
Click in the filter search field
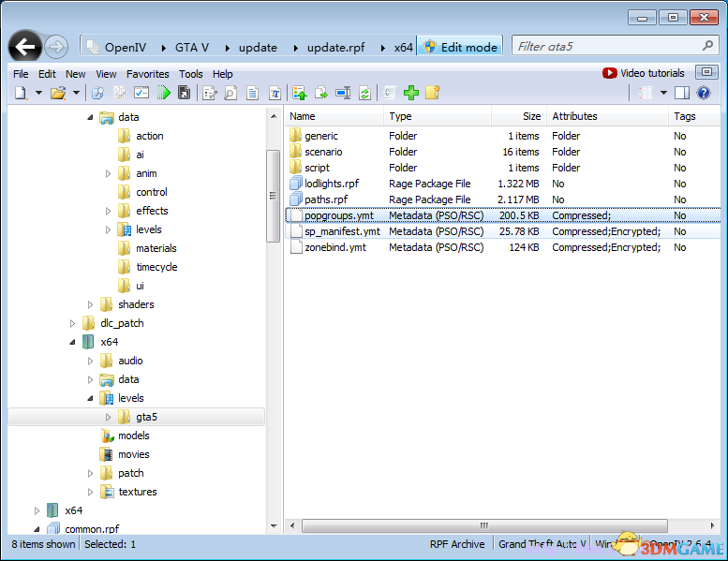tap(604, 46)
